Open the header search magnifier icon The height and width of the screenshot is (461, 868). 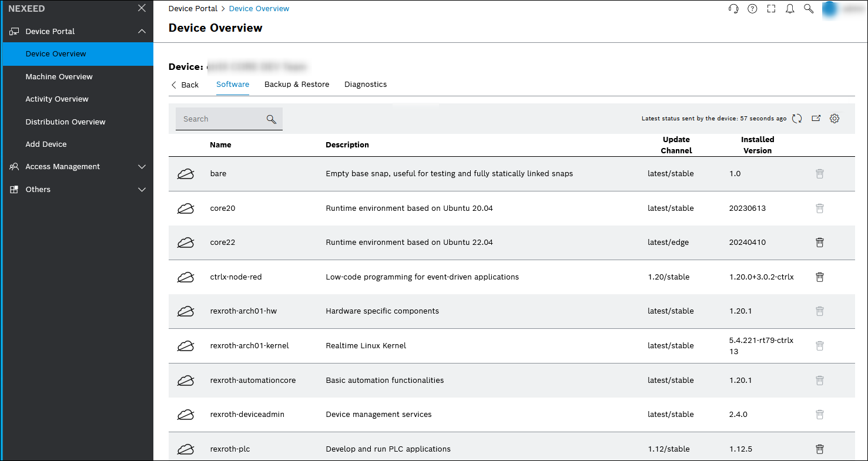pos(809,8)
